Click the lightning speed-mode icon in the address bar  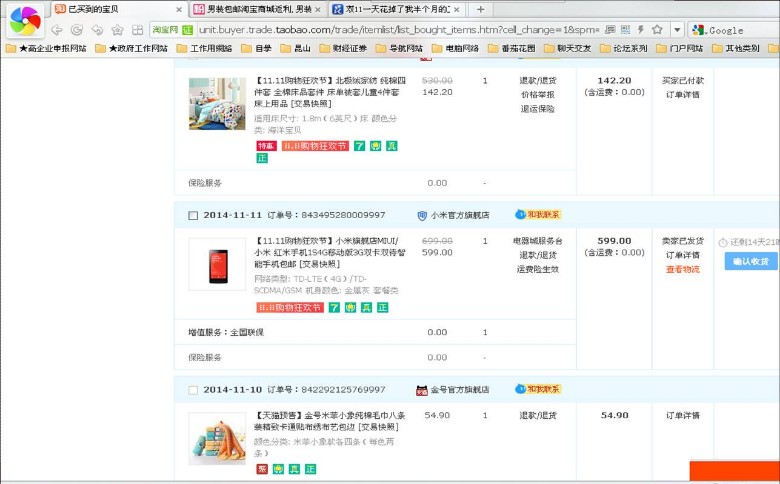point(641,30)
